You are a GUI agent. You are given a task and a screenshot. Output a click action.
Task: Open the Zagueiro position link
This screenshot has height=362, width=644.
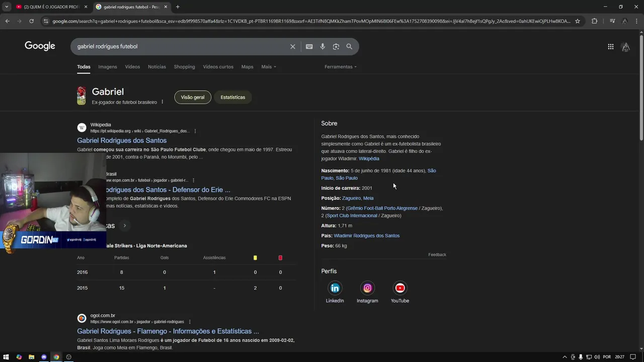pyautogui.click(x=351, y=198)
